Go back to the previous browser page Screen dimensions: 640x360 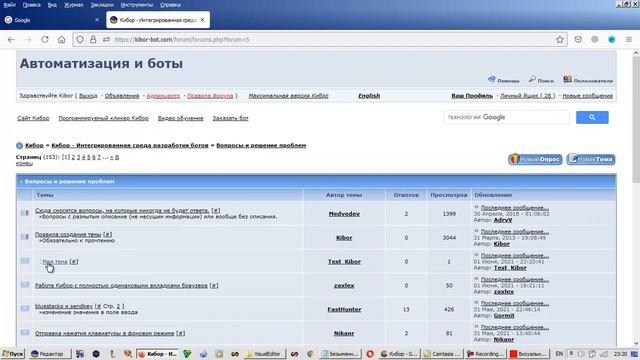(x=11, y=40)
